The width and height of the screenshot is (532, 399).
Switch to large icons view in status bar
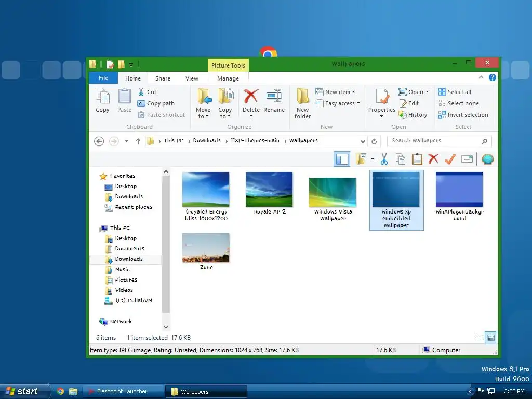point(490,337)
